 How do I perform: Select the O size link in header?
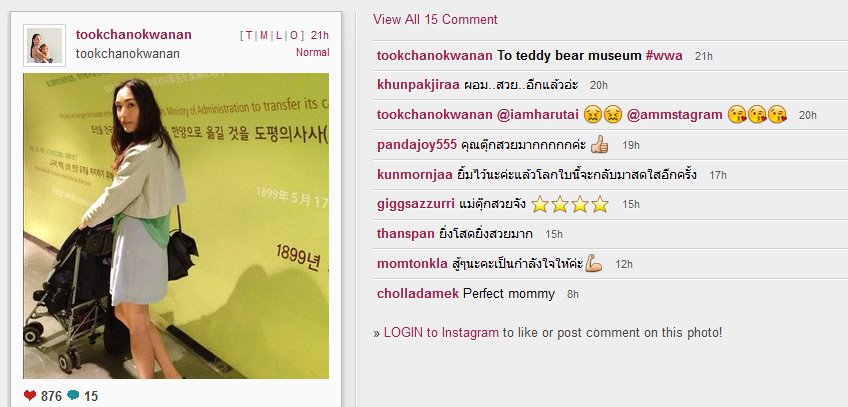click(x=294, y=36)
